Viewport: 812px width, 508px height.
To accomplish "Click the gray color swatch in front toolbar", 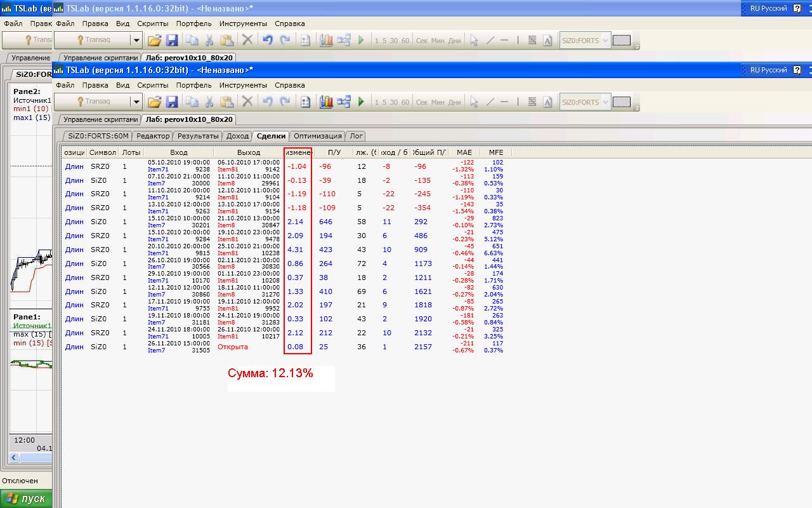I will 621,102.
